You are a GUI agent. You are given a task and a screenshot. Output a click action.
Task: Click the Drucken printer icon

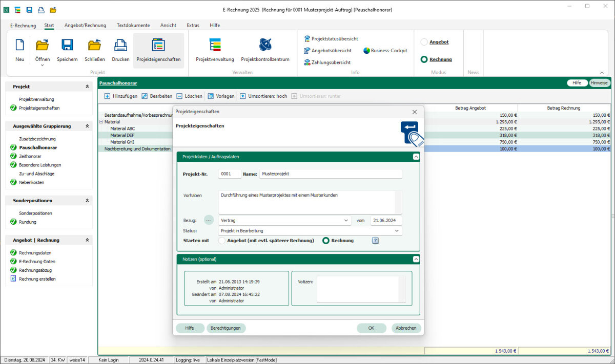click(x=120, y=45)
